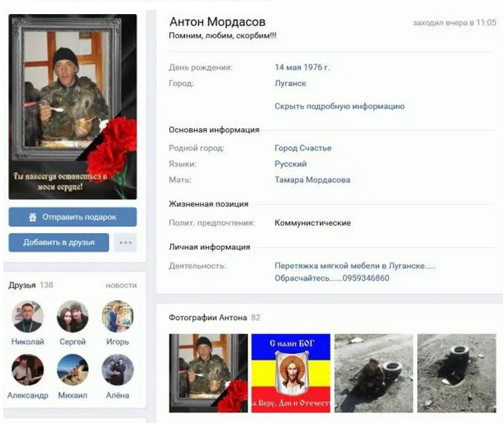Click hometown link 'Город Счастье'
Viewport: 504px width, 425px height.
click(x=302, y=148)
